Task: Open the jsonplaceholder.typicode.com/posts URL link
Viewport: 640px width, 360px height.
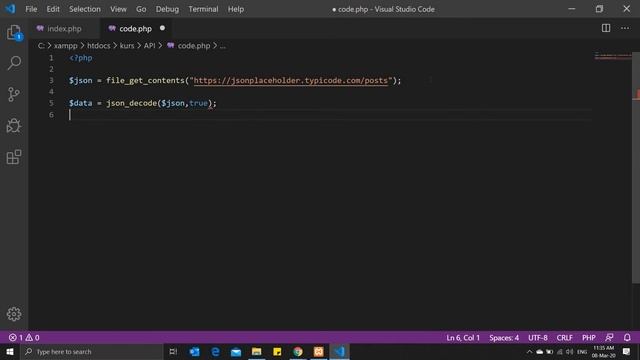Action: point(291,80)
